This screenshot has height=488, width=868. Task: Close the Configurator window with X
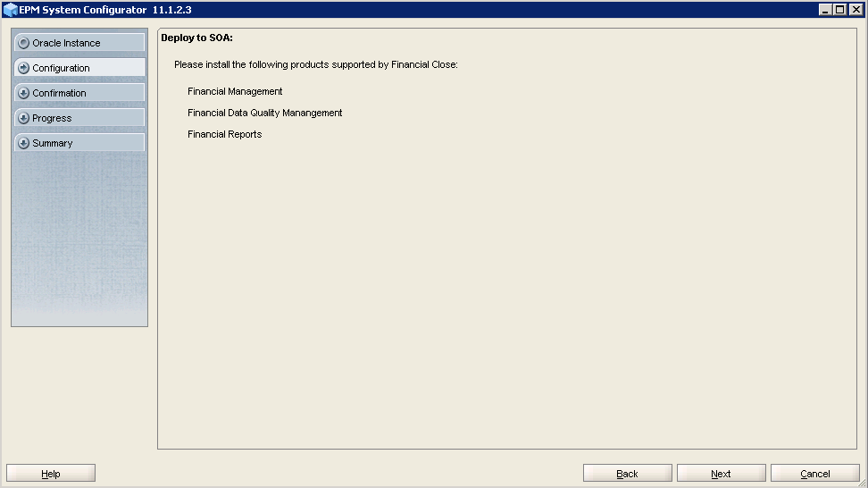(x=855, y=10)
